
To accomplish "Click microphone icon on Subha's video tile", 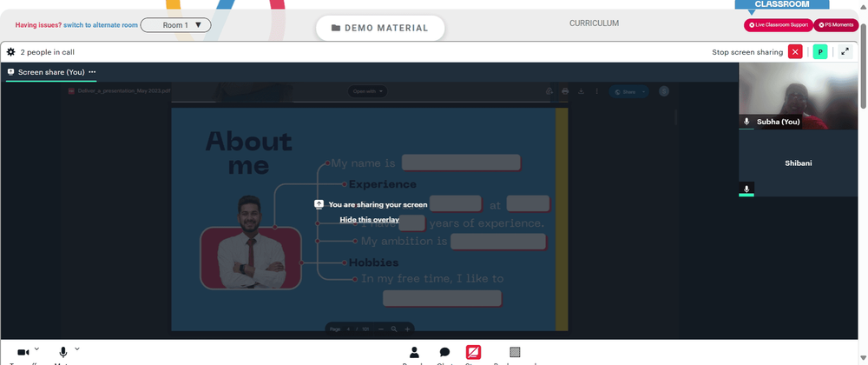I will pyautogui.click(x=746, y=122).
